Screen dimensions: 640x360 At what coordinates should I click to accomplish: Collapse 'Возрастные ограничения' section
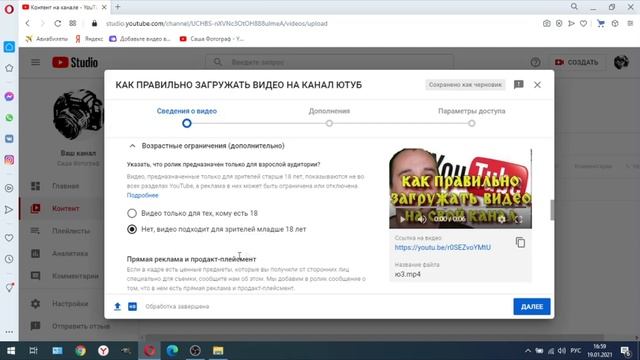(132, 146)
